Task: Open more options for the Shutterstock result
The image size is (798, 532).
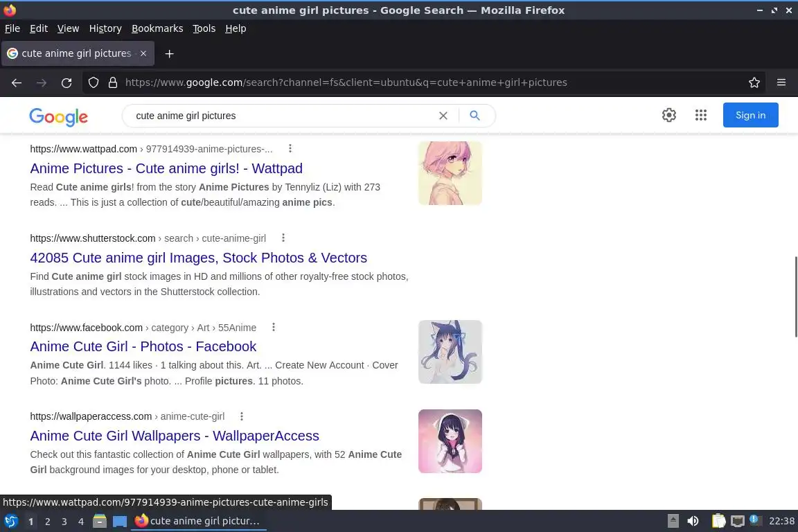Action: (x=283, y=238)
